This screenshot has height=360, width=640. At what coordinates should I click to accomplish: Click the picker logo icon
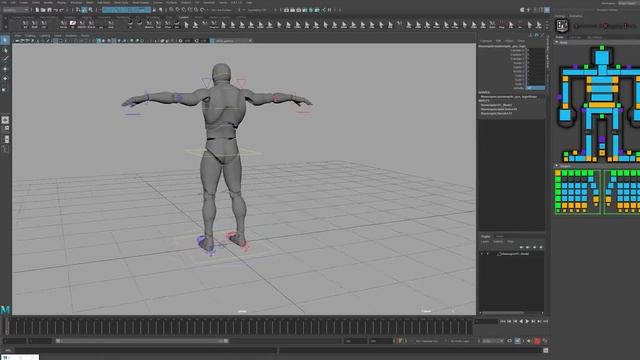click(x=562, y=26)
